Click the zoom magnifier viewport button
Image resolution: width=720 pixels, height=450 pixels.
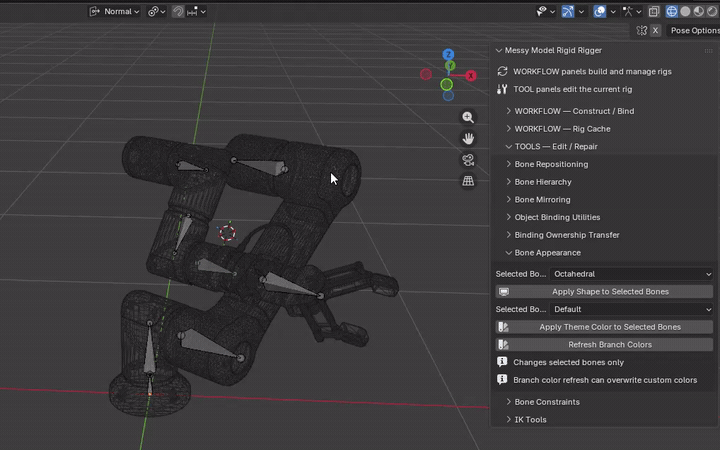click(468, 117)
